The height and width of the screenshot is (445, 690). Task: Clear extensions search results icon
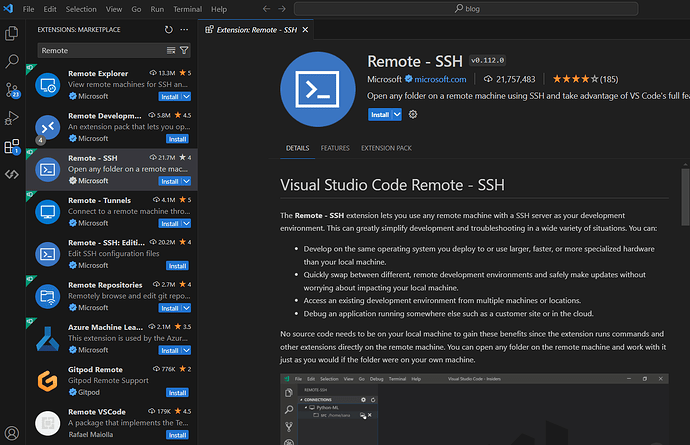pyautogui.click(x=171, y=51)
